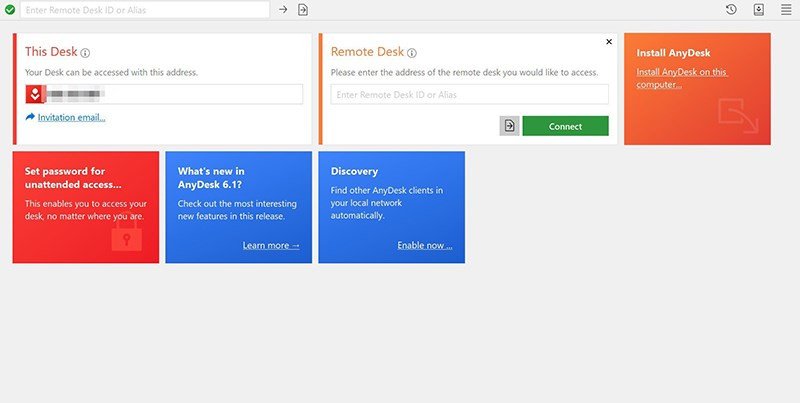
Task: Click the green Connect button
Action: pyautogui.click(x=565, y=126)
